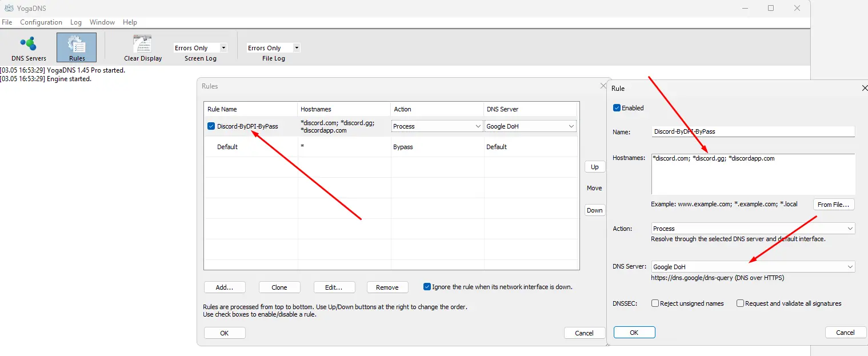Maximize the YogaDNS main window
Screen dimensions: 868x356
[x=771, y=8]
